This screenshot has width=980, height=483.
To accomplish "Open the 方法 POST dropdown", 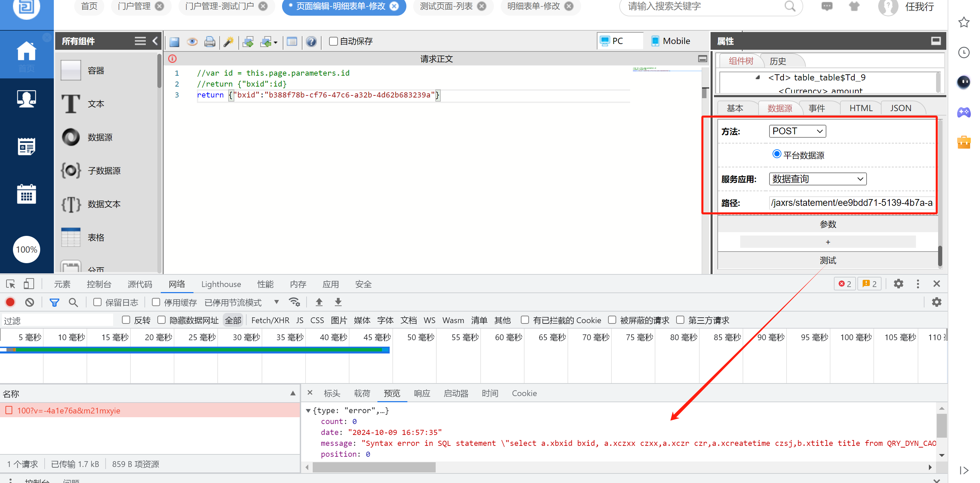I will tap(797, 131).
